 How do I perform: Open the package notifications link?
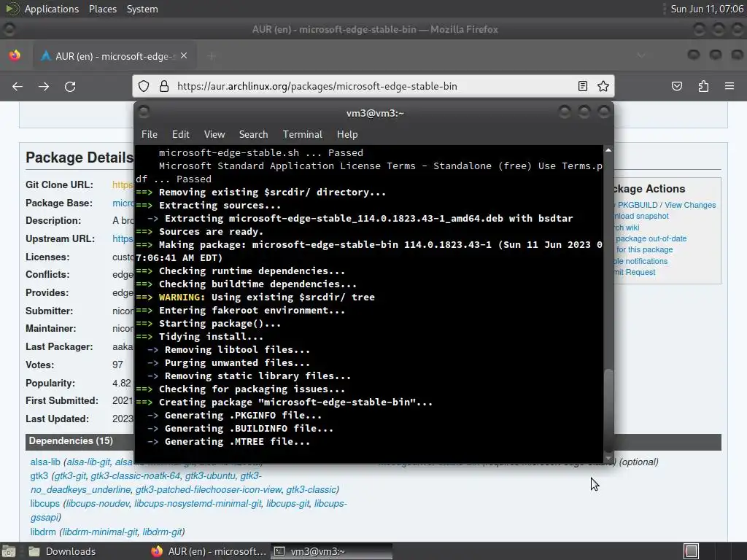[640, 261]
